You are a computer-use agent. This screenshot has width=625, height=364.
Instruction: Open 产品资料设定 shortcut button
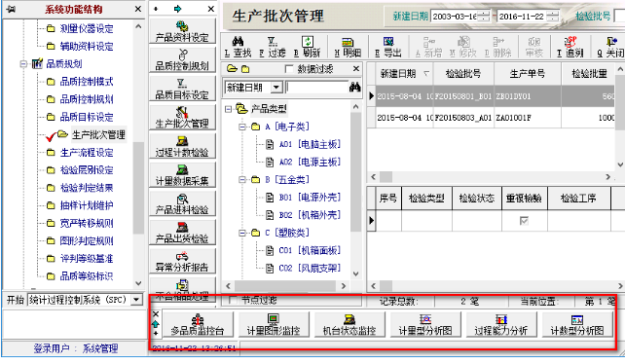coord(182,31)
